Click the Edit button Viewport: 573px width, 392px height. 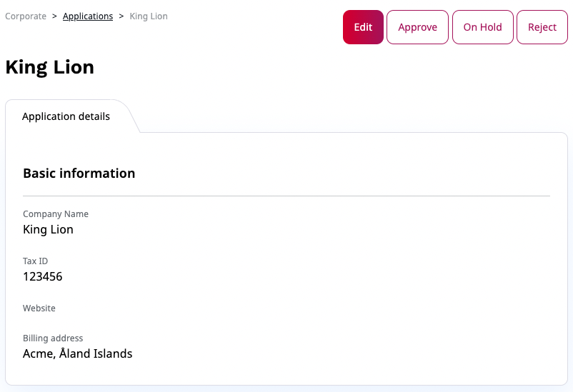pyautogui.click(x=363, y=27)
